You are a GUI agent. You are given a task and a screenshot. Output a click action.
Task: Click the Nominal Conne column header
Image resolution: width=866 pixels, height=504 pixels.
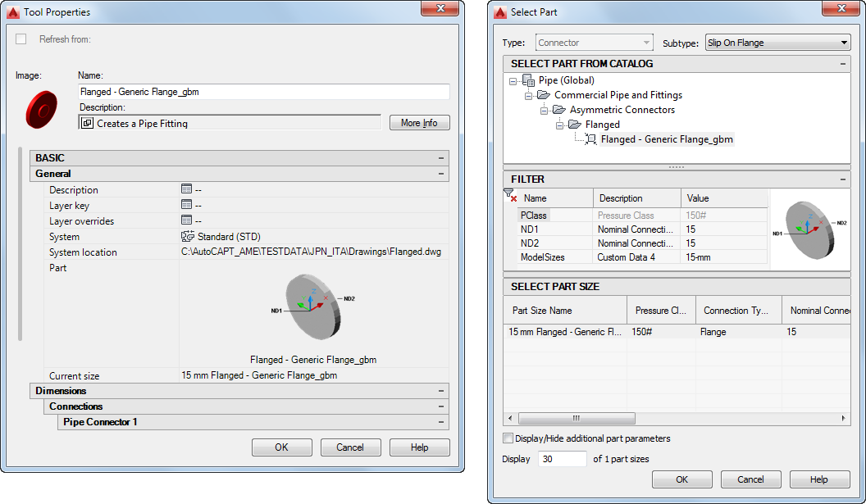coord(816,311)
